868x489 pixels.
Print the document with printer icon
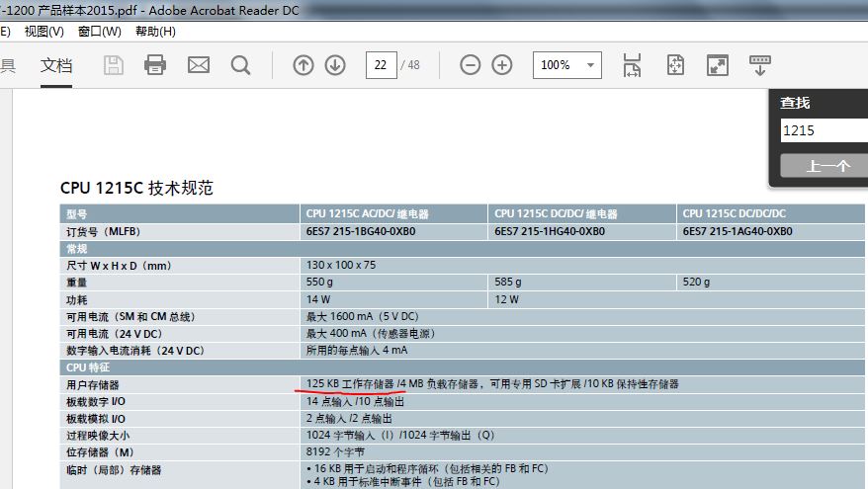tap(155, 65)
